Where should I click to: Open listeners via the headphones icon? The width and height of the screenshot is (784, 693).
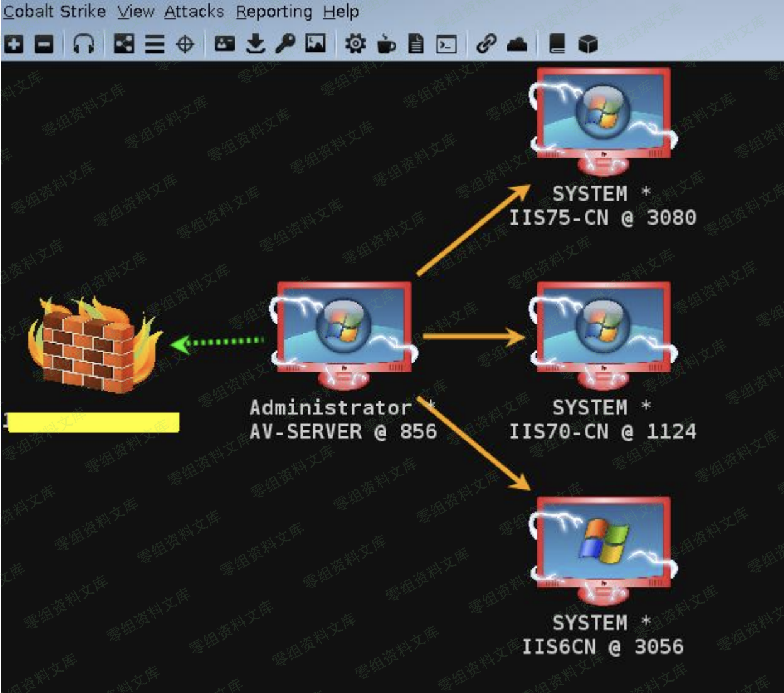pos(84,44)
